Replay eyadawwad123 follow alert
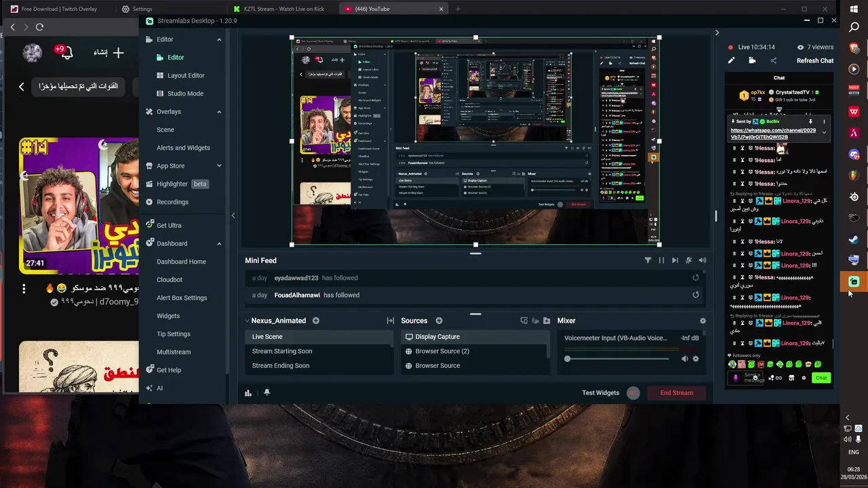The height and width of the screenshot is (488, 868). 695,278
